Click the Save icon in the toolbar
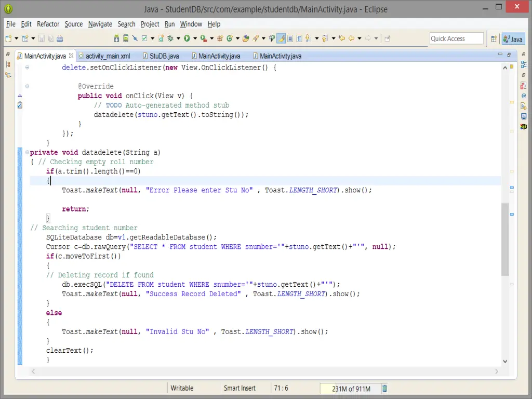 pos(42,38)
